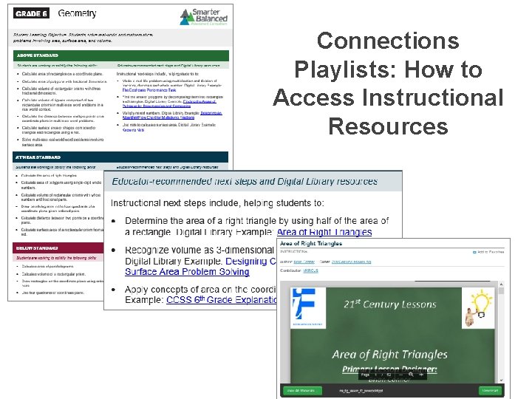Click the blue F logo on the slide
This screenshot has width=532, height=399.
coord(307,308)
